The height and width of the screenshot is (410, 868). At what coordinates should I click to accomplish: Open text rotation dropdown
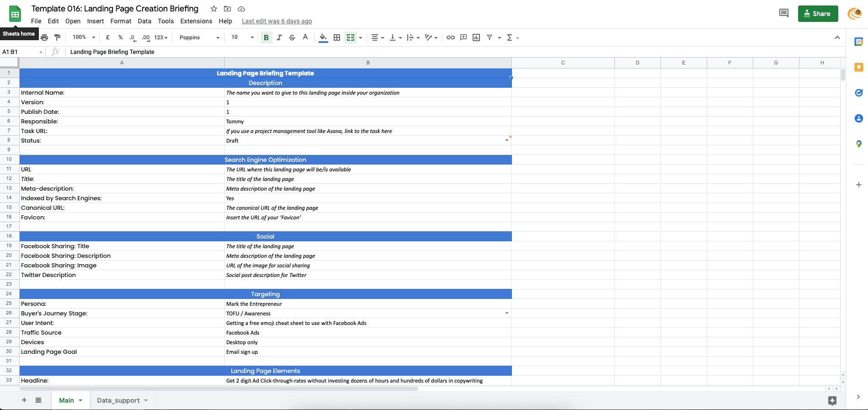(x=431, y=37)
